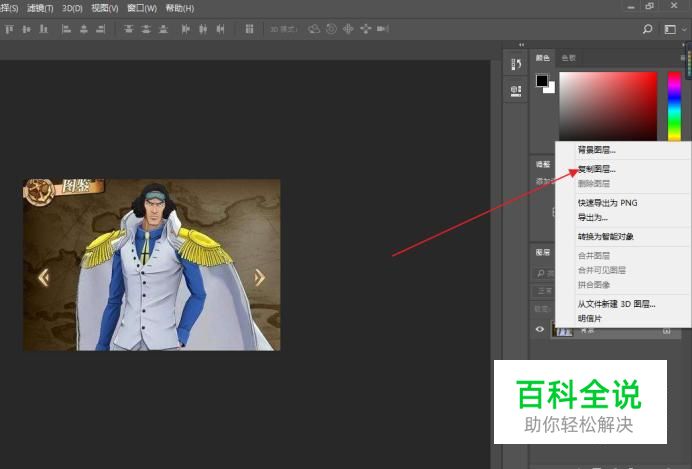
Task: Click the align top edges icon
Action: [x=9, y=30]
